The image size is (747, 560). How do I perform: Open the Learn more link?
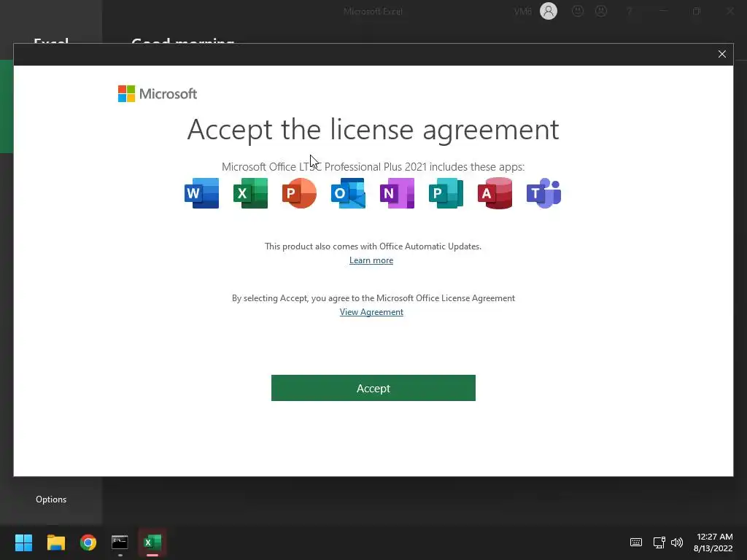371,260
